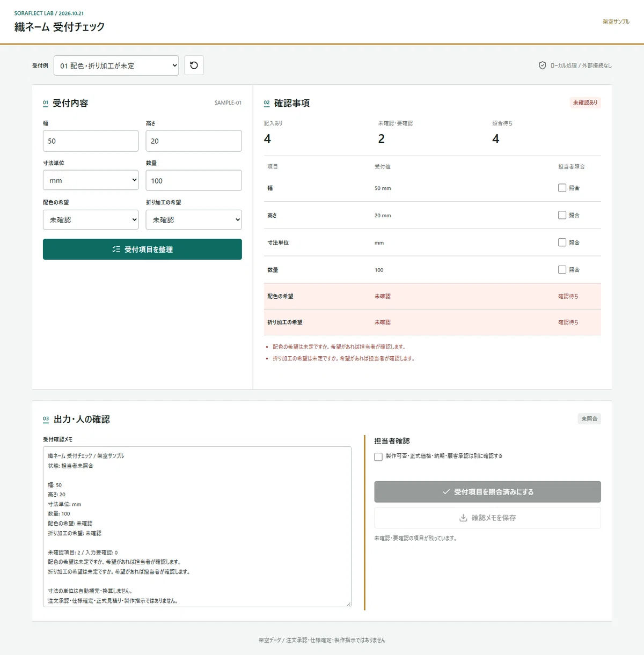The image size is (644, 655).
Task: Click the footer 架空データ disclaimer text
Action: 322,640
